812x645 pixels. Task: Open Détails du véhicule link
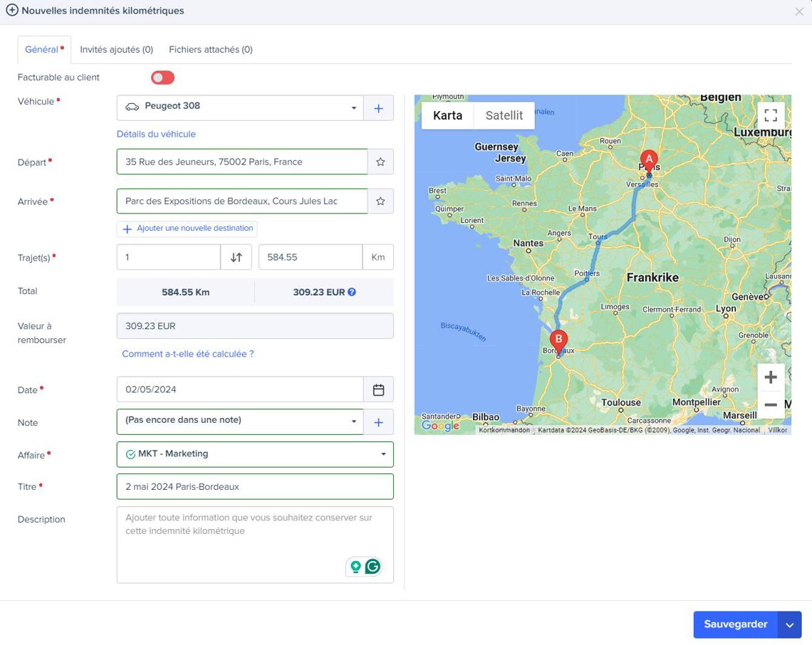click(156, 134)
